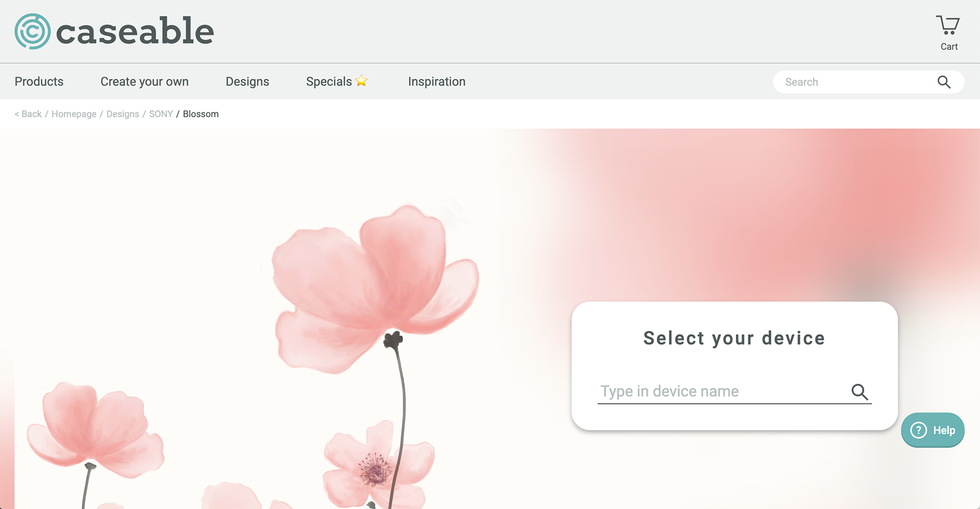This screenshot has height=509, width=980.
Task: Click the Select your device heading
Action: coord(734,338)
